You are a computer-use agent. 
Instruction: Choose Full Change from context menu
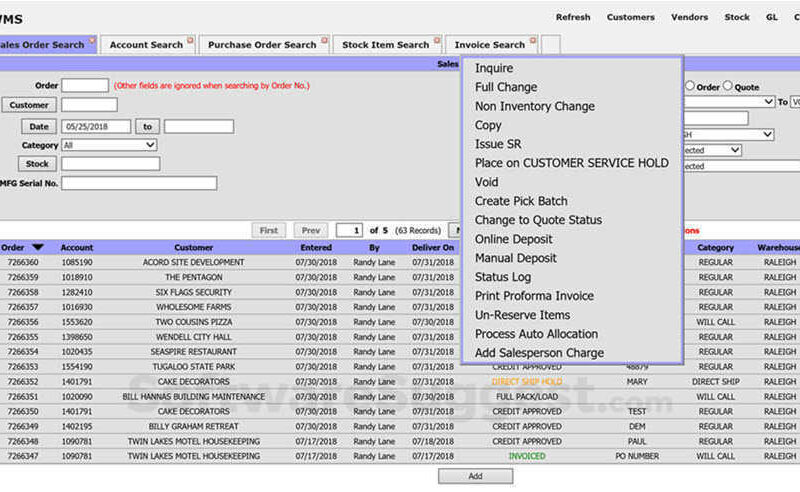[x=506, y=87]
